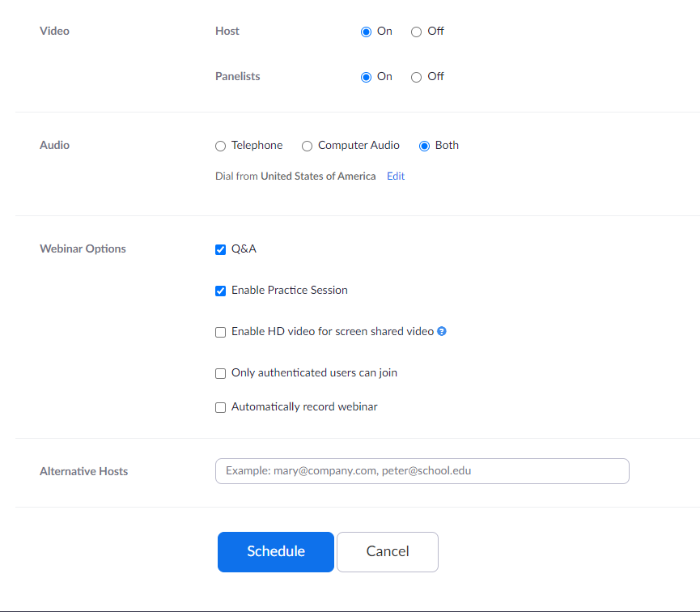The image size is (700, 612).
Task: Click the Webinar Options section label
Action: pos(83,249)
